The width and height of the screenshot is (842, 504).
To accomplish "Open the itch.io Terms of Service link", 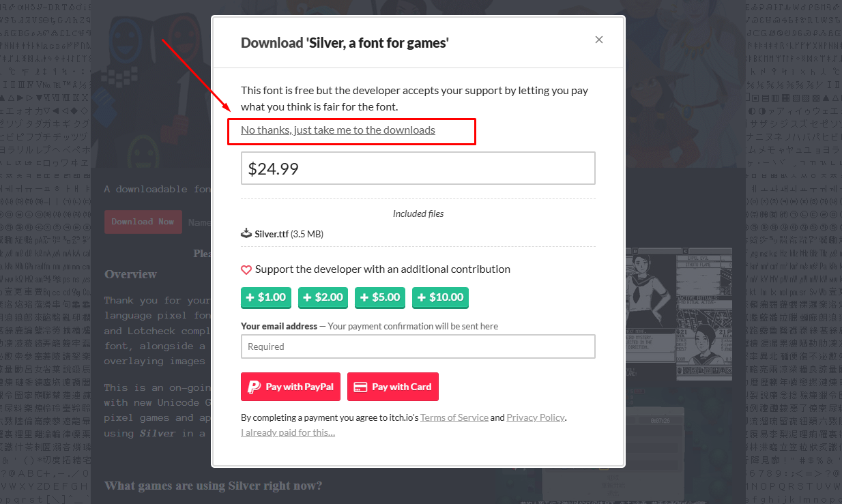I will (x=454, y=417).
